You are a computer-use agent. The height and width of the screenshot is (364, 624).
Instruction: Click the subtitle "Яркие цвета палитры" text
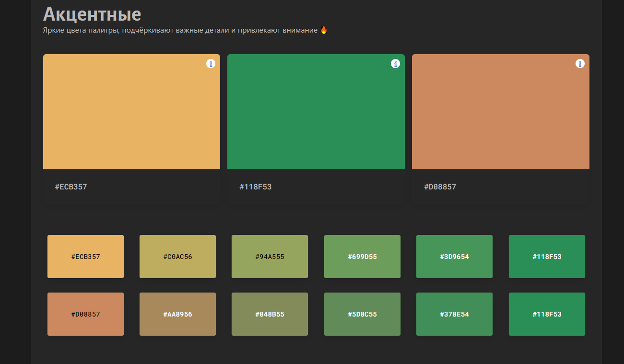80,31
